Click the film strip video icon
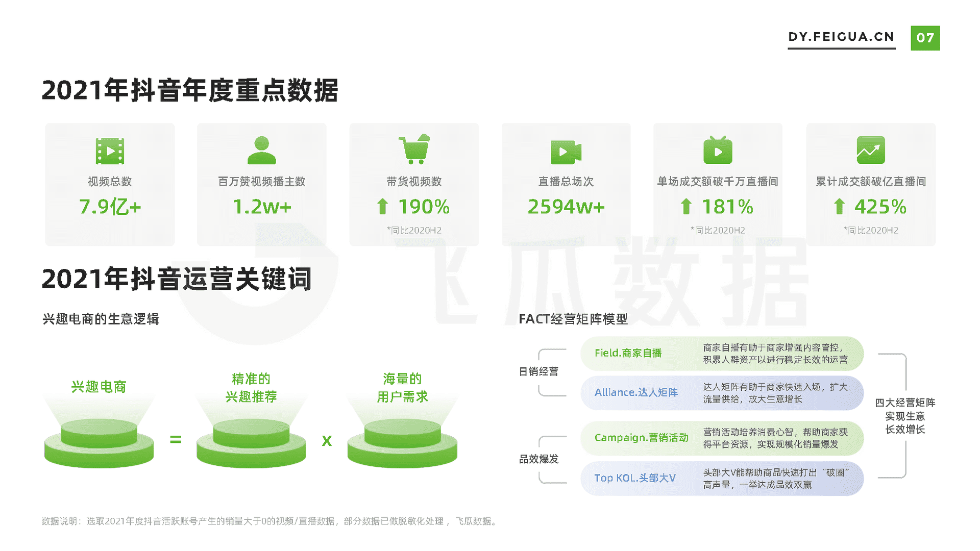This screenshot has width=980, height=551. point(110,151)
